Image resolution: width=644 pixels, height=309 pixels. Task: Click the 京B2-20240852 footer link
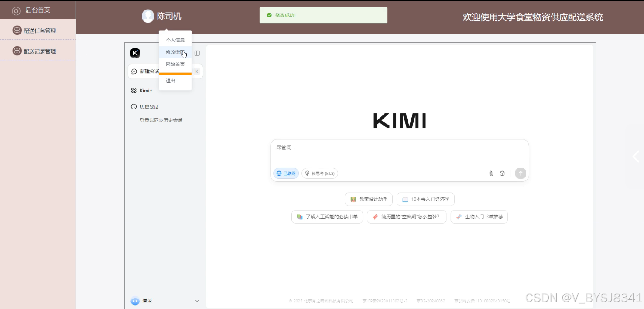click(431, 301)
